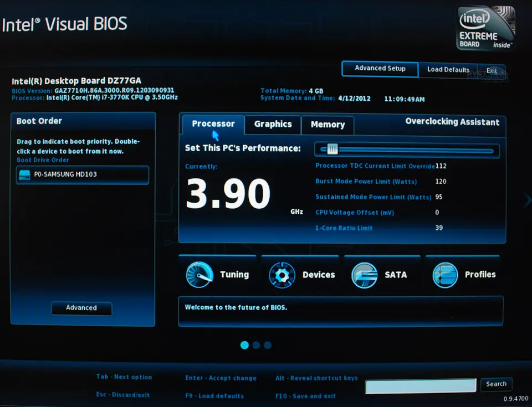Image resolution: width=532 pixels, height=407 pixels.
Task: Click the performance slider handle
Action: click(332, 149)
